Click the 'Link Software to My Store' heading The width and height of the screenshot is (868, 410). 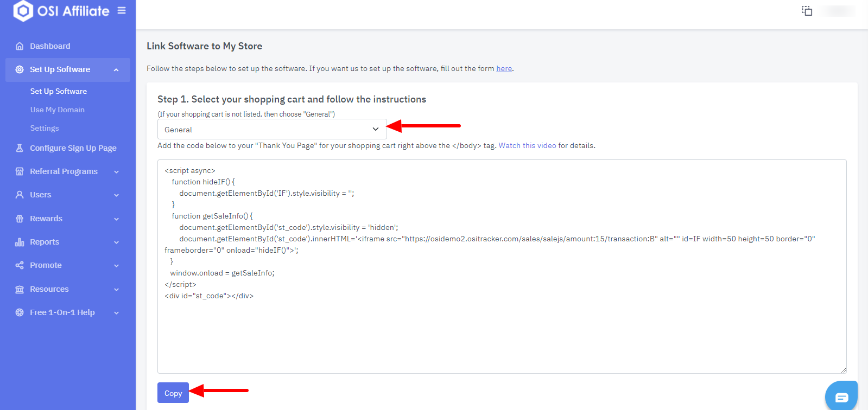[204, 46]
